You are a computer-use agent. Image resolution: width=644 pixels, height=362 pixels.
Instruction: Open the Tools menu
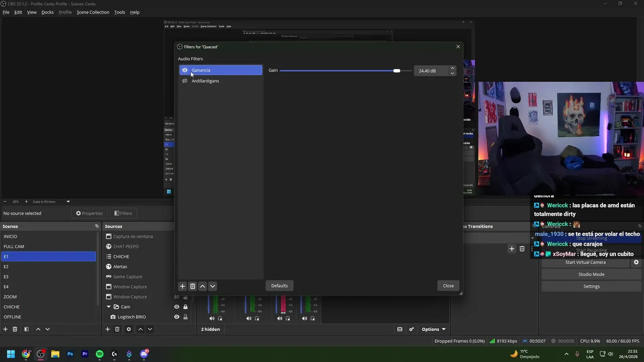(119, 12)
